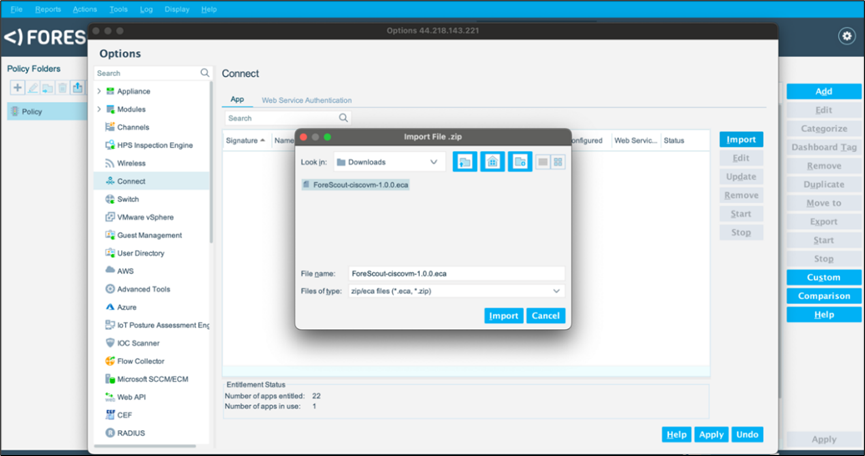
Task: Click the CEF icon in sidebar
Action: click(110, 415)
